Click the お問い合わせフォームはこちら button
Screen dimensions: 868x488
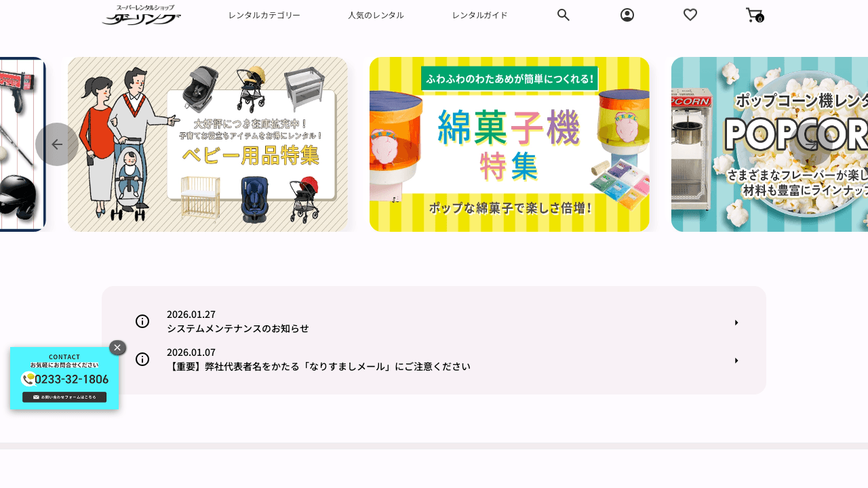[64, 396]
